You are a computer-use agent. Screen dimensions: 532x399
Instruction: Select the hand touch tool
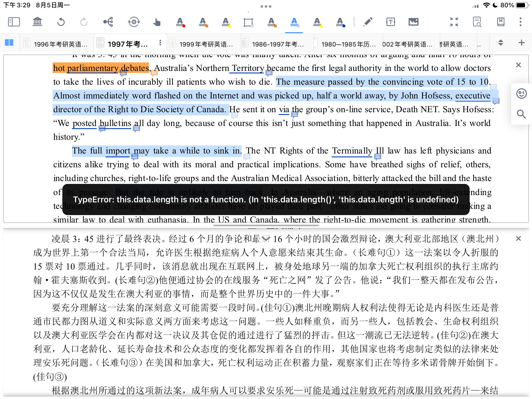[157, 22]
